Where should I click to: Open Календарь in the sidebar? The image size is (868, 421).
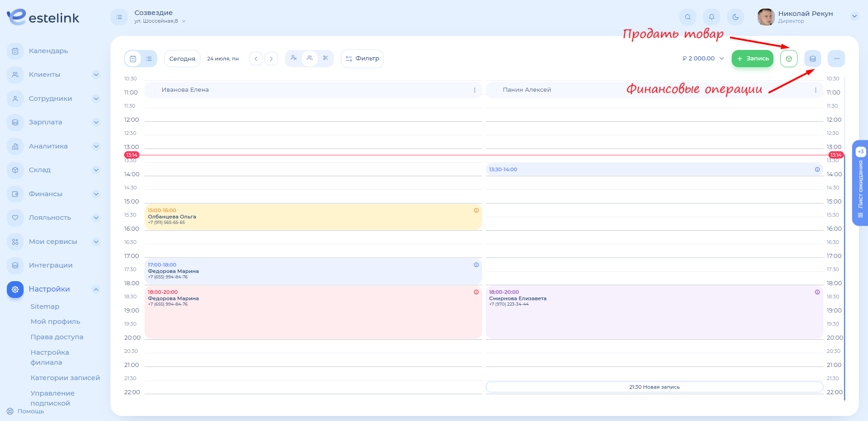[x=48, y=51]
